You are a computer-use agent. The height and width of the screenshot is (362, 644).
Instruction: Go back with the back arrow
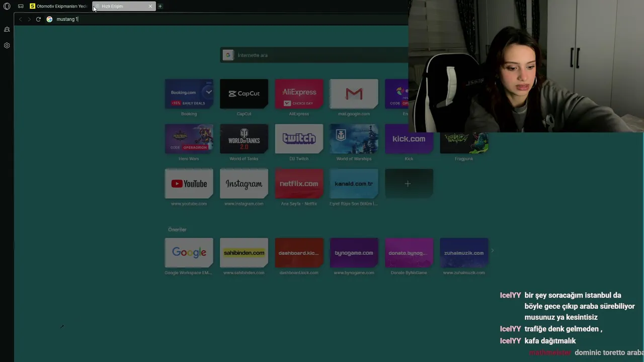point(20,19)
